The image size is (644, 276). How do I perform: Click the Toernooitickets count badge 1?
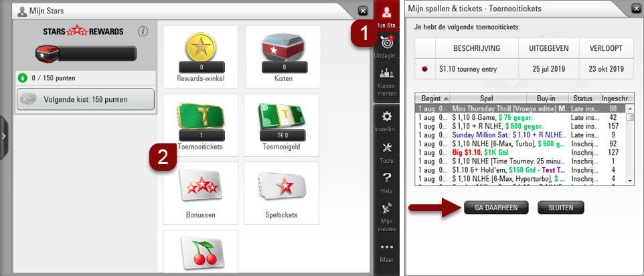[202, 135]
